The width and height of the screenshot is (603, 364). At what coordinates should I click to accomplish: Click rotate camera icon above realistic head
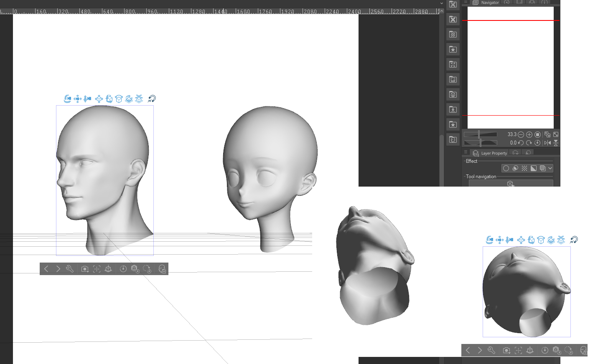67,99
